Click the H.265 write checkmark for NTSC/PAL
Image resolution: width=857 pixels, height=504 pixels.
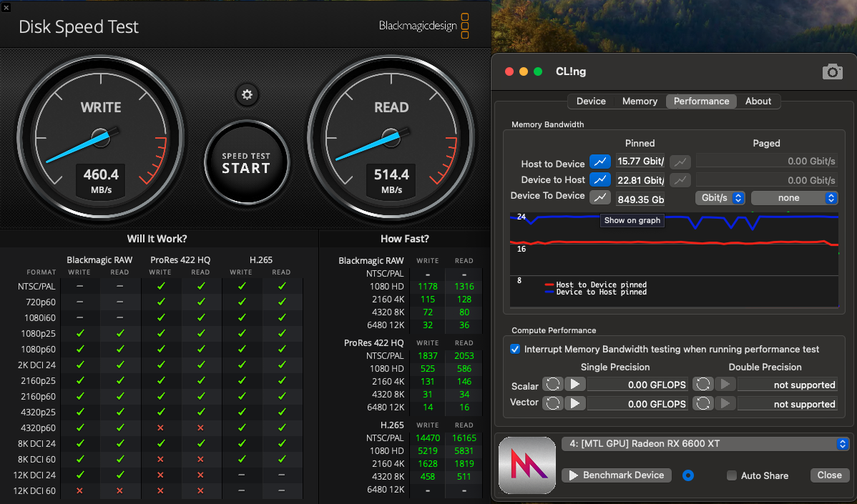pos(241,285)
